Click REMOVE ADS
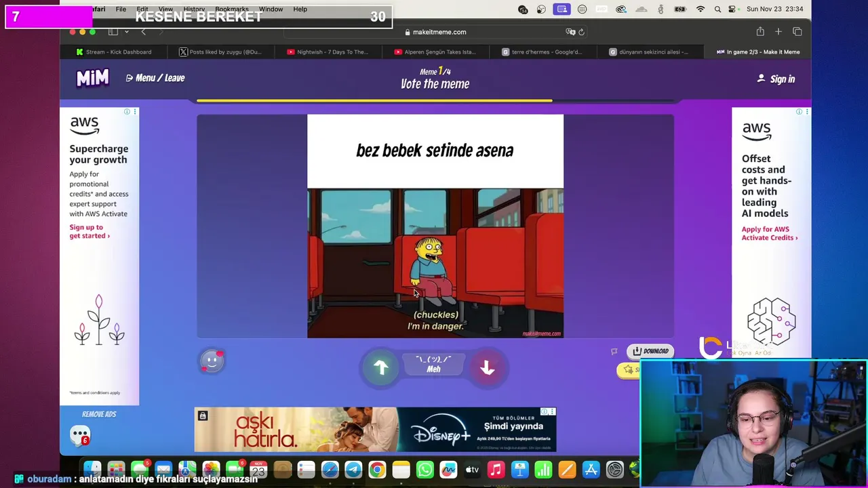Screen dimensions: 868x488 tap(99, 414)
